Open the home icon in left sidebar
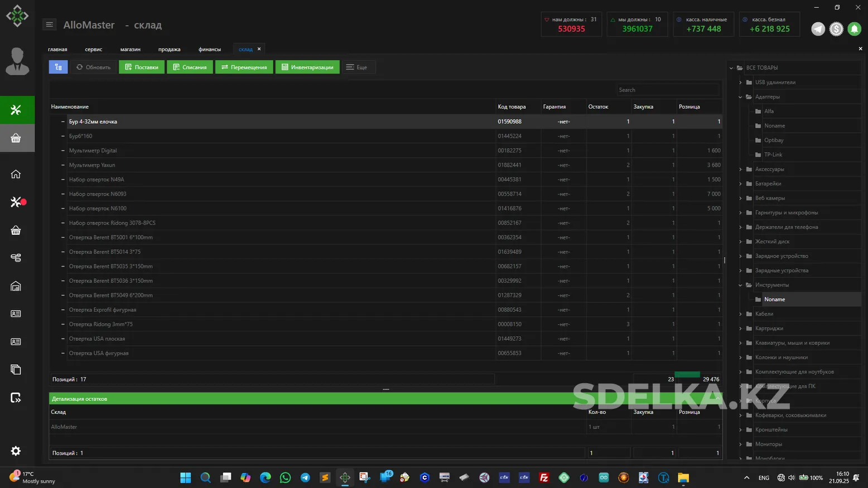Viewport: 868px width, 488px height. coord(16,175)
